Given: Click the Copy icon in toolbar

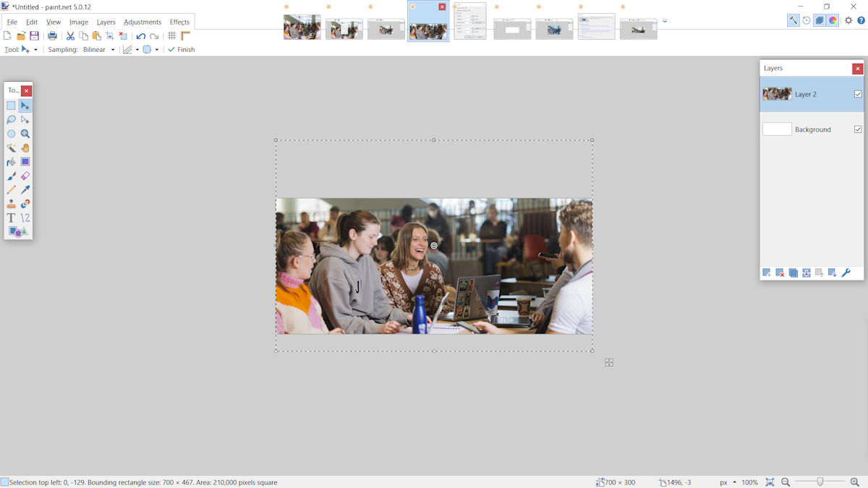Looking at the screenshot, I should [83, 35].
